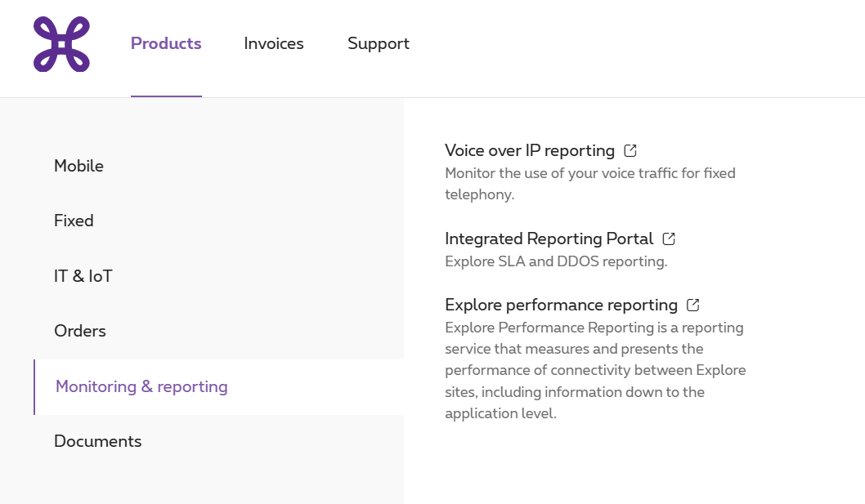The height and width of the screenshot is (504, 865).
Task: Select Mobile in the side menu
Action: pos(78,166)
